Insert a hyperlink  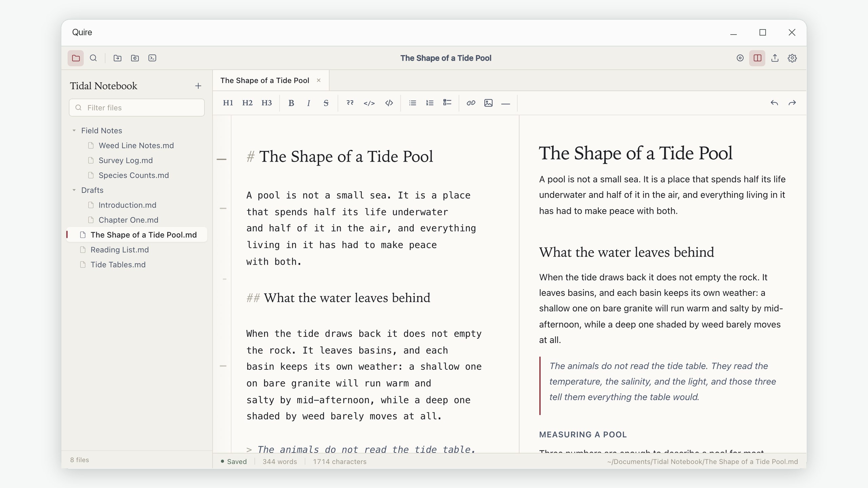(x=471, y=103)
